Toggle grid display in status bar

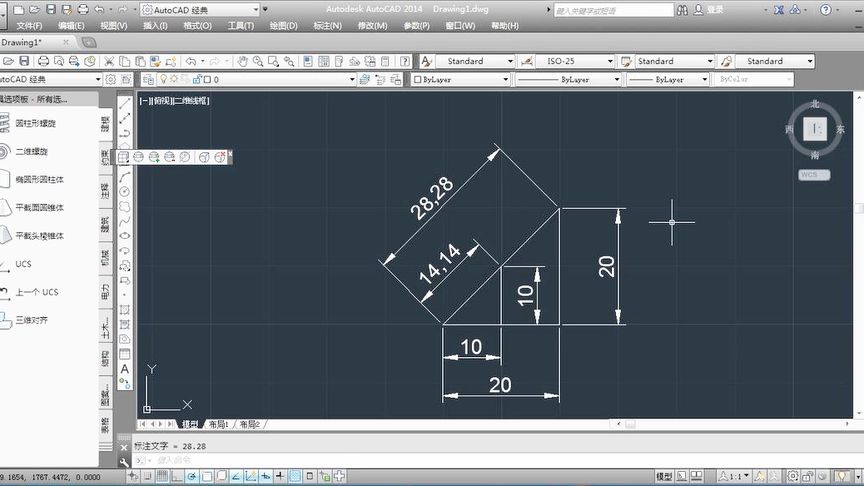point(162,476)
